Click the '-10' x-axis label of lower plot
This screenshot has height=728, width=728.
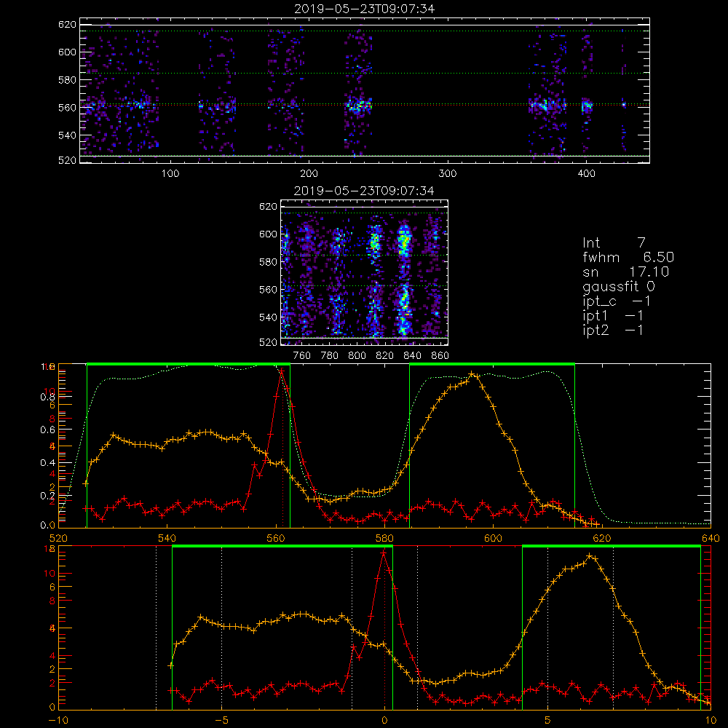point(58,720)
